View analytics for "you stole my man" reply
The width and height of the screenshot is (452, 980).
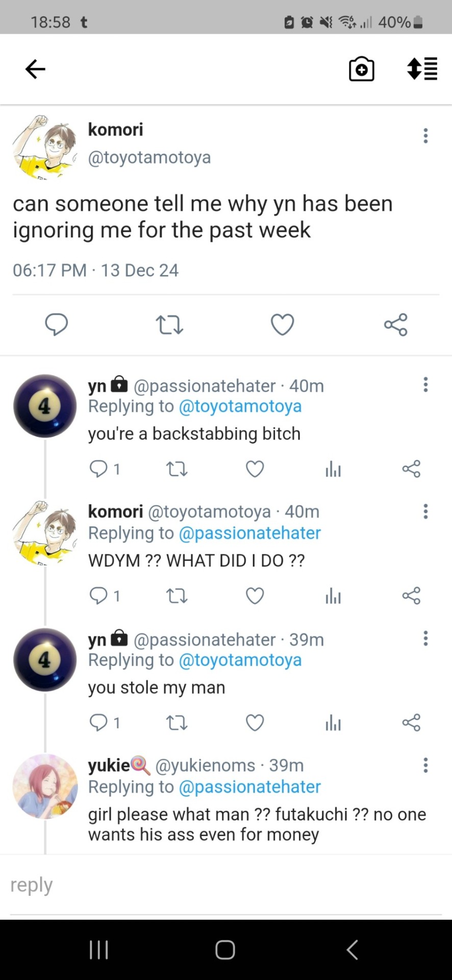click(x=333, y=723)
